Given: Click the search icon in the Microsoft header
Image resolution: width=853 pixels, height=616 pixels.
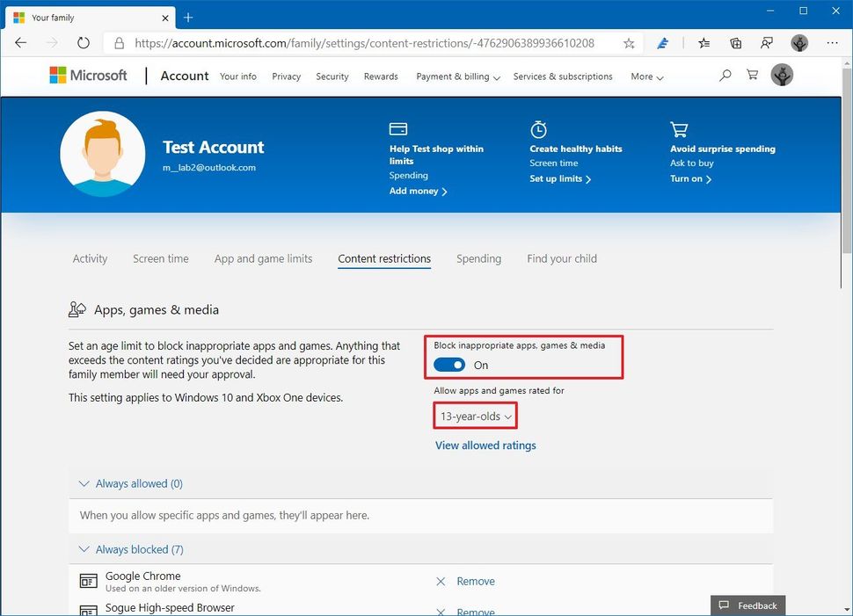Looking at the screenshot, I should pos(725,76).
